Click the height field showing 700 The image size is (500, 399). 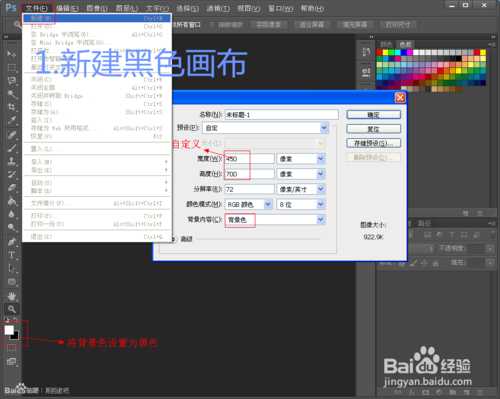pos(249,174)
